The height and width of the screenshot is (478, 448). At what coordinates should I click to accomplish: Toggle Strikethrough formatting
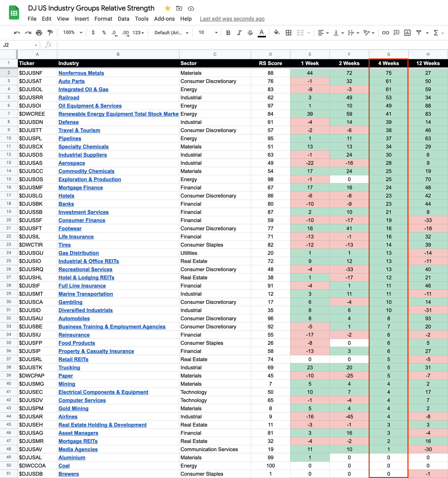250,33
